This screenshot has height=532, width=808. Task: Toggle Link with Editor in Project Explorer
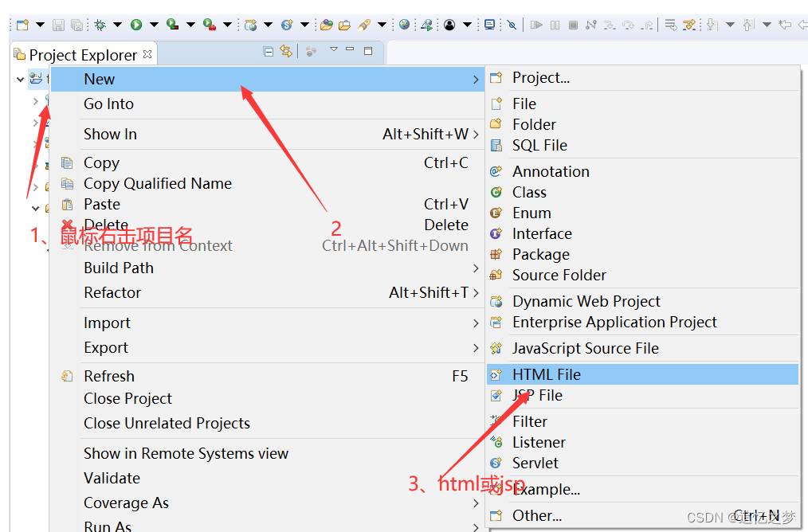(285, 50)
